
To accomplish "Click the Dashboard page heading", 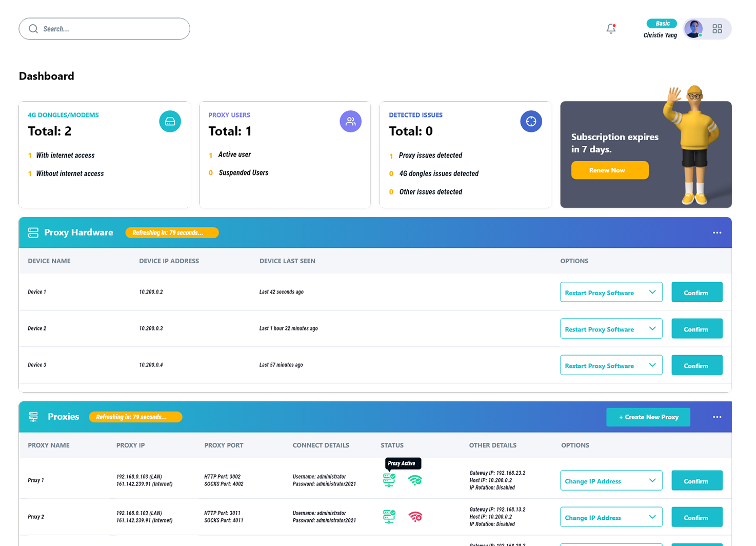I will click(47, 76).
